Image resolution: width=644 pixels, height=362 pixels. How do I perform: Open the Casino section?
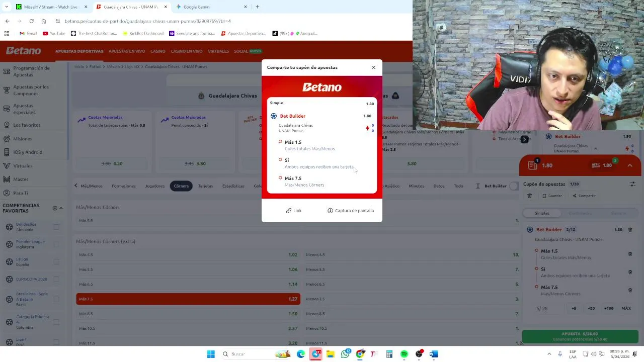pyautogui.click(x=157, y=51)
